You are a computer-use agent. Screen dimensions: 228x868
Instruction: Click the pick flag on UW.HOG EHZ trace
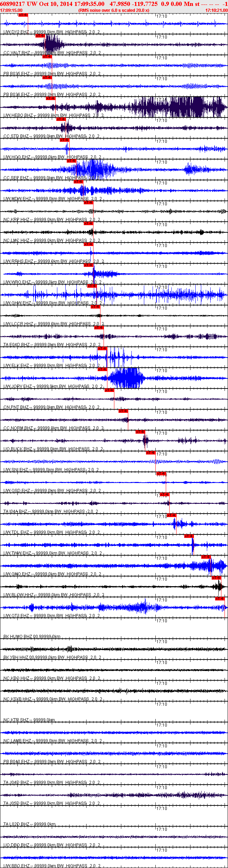tap(65, 140)
